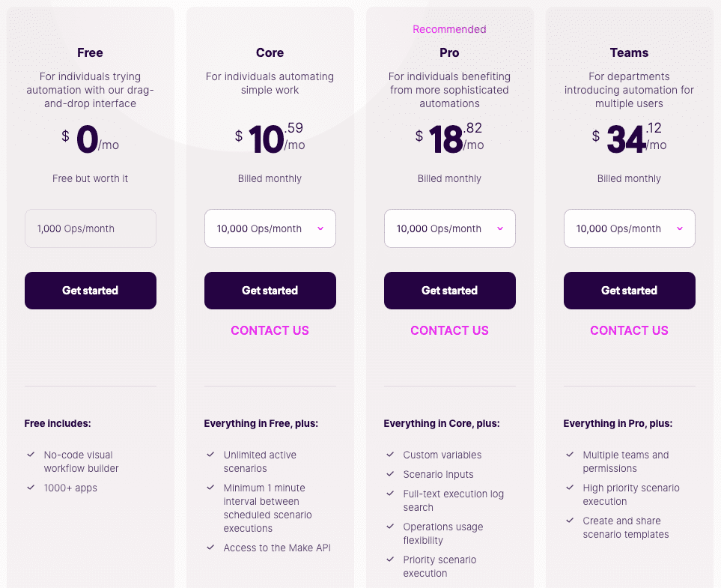Viewport: 721px width, 588px height.
Task: Click CONTACT US link under Core
Action: pos(270,330)
